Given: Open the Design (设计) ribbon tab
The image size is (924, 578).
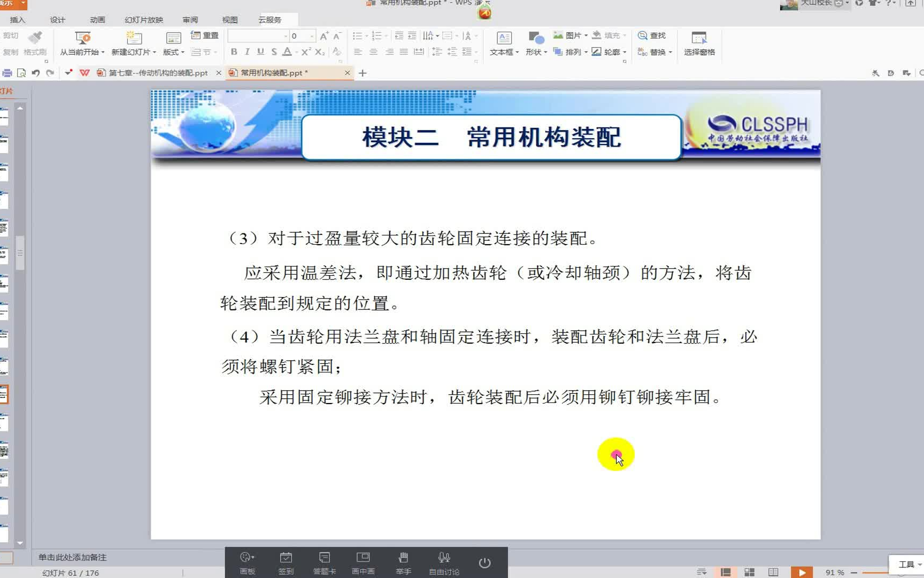Looking at the screenshot, I should pyautogui.click(x=58, y=20).
